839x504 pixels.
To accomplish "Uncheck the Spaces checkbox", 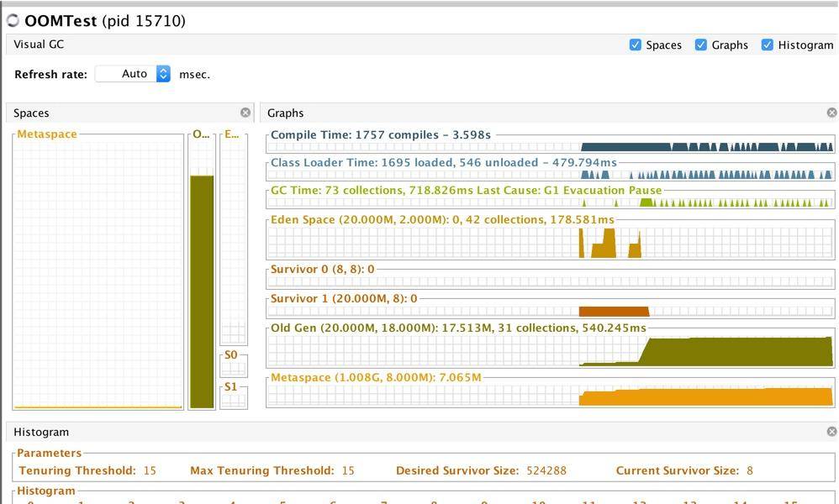I will tap(636, 45).
